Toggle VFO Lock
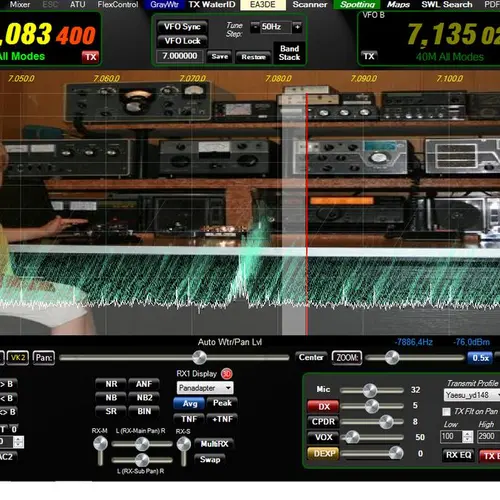 coord(182,41)
